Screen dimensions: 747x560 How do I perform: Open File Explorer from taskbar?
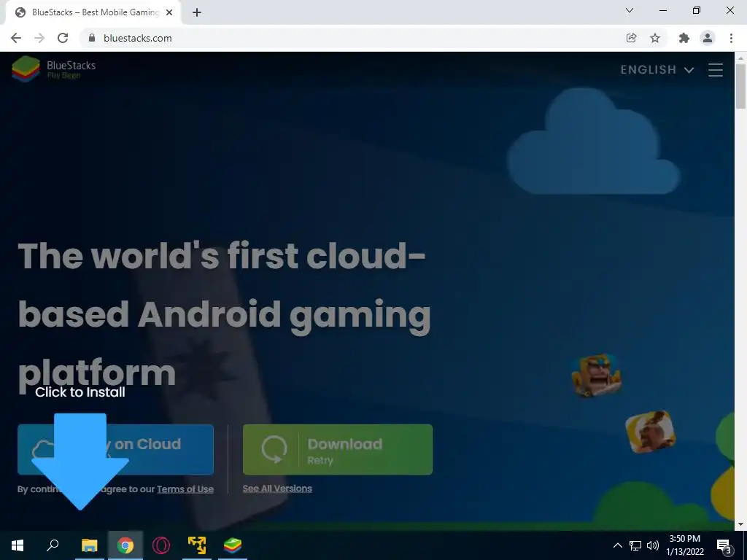[x=89, y=545]
